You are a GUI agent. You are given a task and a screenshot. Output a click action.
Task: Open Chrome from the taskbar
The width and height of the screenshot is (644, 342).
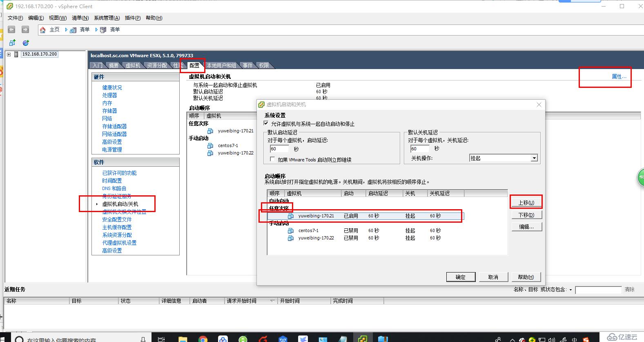(203, 339)
